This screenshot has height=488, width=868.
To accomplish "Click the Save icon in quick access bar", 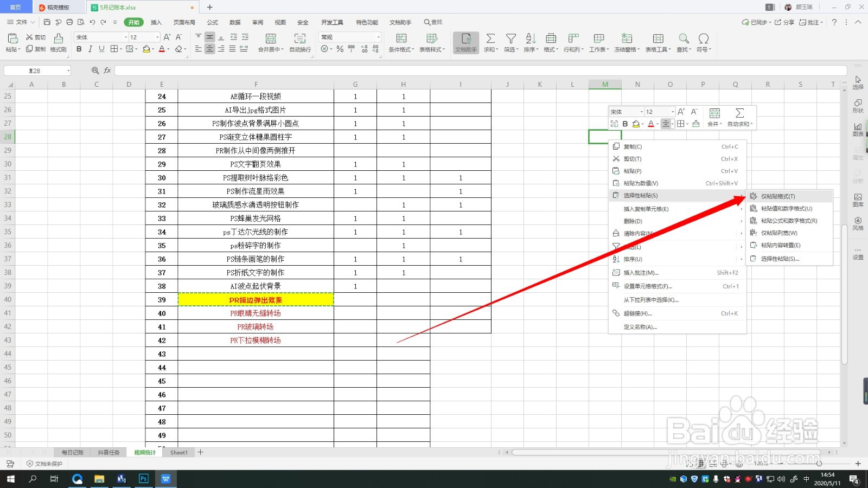I will 47,22.
